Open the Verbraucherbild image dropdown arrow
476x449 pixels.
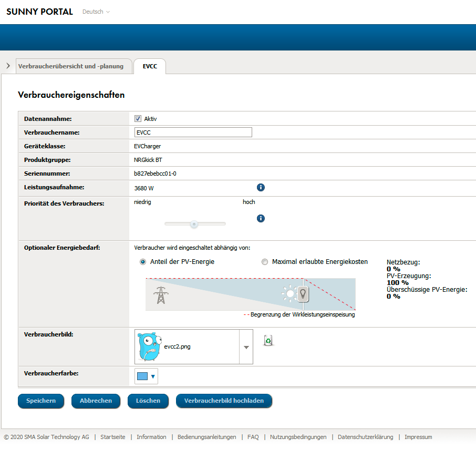[x=246, y=347]
